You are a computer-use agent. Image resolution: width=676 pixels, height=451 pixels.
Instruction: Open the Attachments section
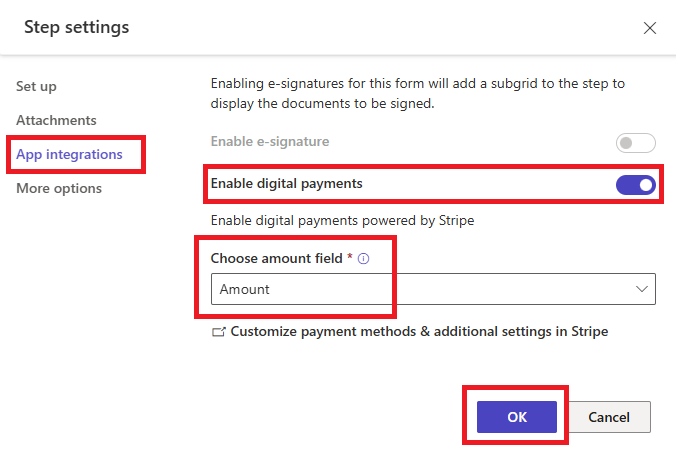[56, 120]
